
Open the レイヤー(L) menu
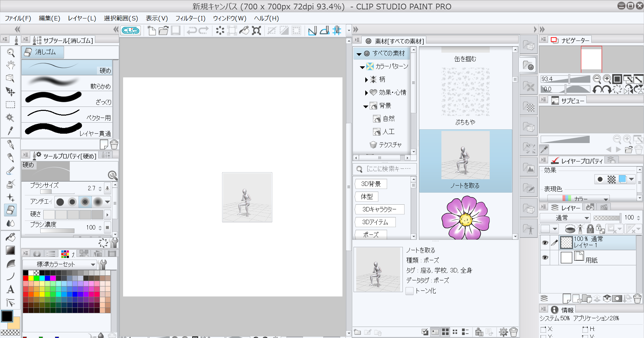[82, 18]
